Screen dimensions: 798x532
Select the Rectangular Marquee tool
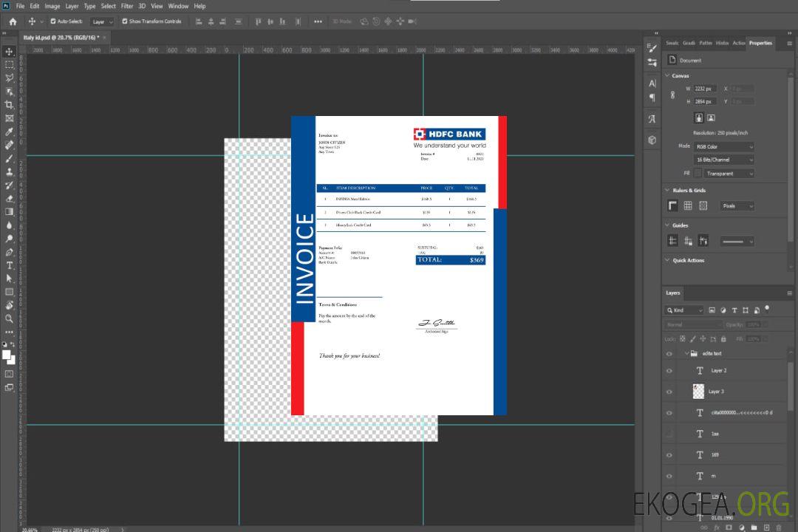[9, 65]
